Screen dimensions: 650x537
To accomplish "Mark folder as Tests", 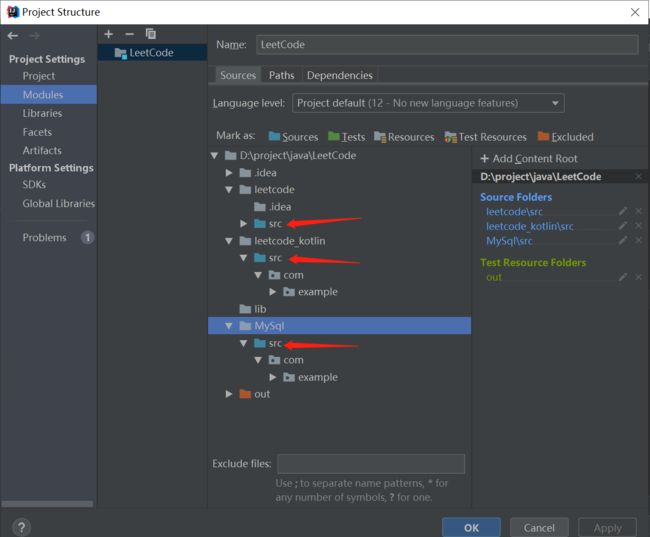I will (347, 137).
